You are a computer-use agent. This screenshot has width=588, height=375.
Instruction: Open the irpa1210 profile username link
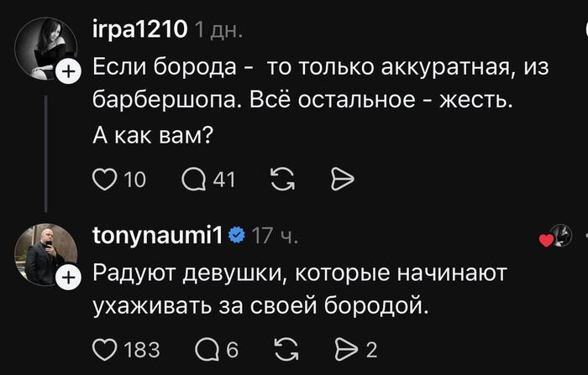(139, 31)
